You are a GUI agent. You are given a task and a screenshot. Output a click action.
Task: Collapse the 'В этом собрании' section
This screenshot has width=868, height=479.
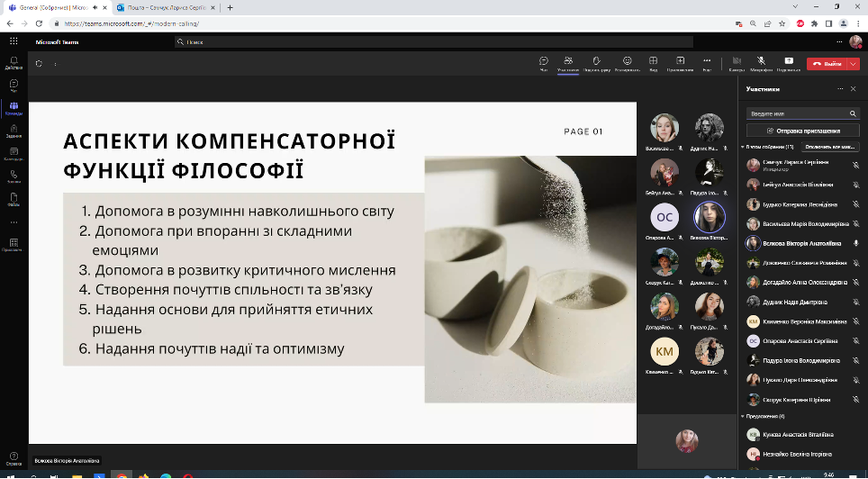[743, 148]
